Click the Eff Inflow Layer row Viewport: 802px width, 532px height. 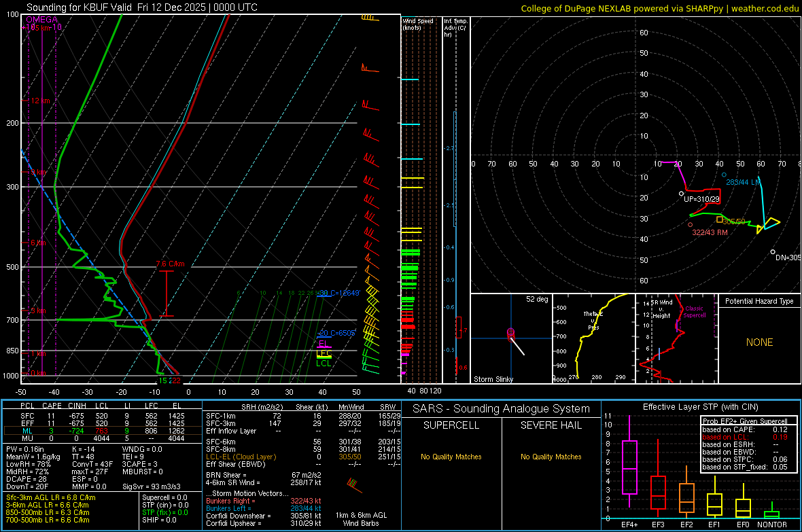point(303,431)
